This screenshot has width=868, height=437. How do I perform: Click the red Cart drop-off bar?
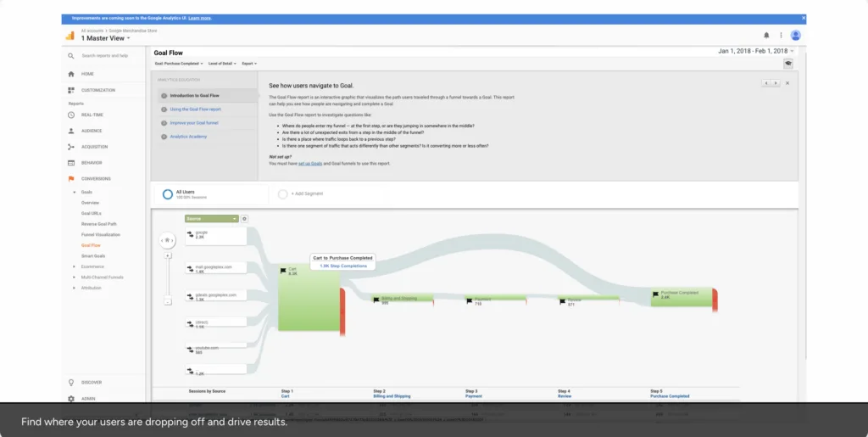(342, 311)
